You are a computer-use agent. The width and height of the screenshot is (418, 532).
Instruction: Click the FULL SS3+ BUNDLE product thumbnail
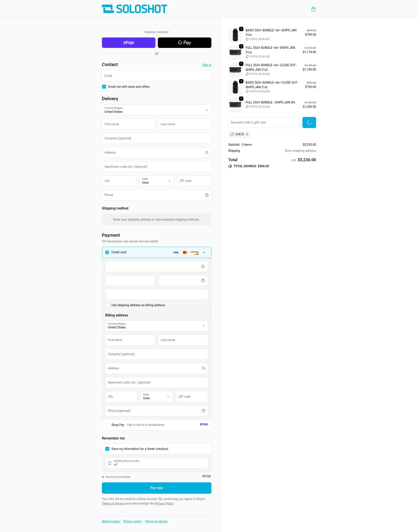235,52
